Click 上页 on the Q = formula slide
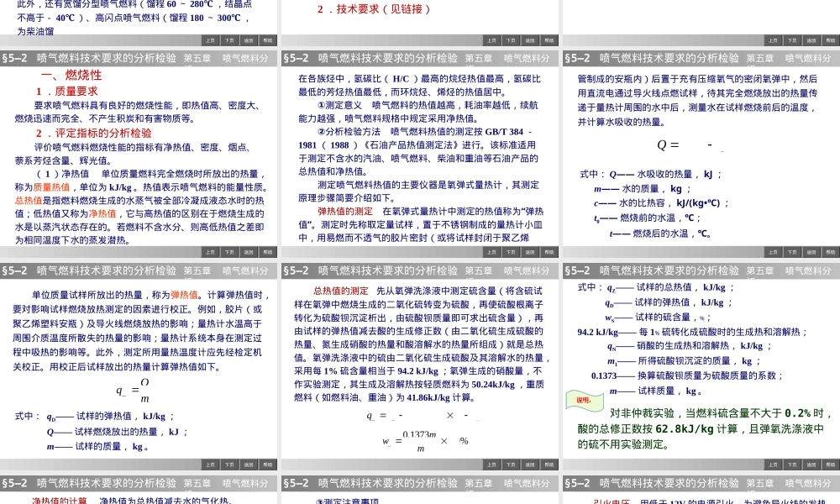The height and width of the screenshot is (504, 840). click(773, 252)
